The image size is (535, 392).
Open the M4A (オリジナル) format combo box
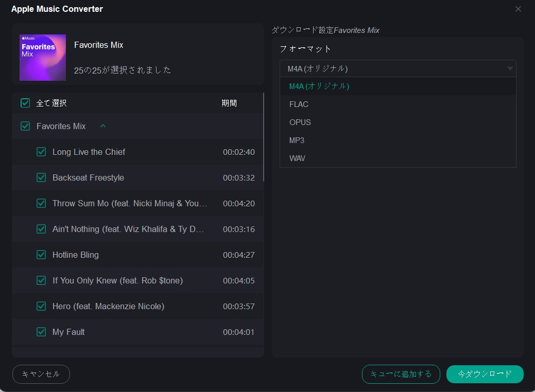point(398,68)
